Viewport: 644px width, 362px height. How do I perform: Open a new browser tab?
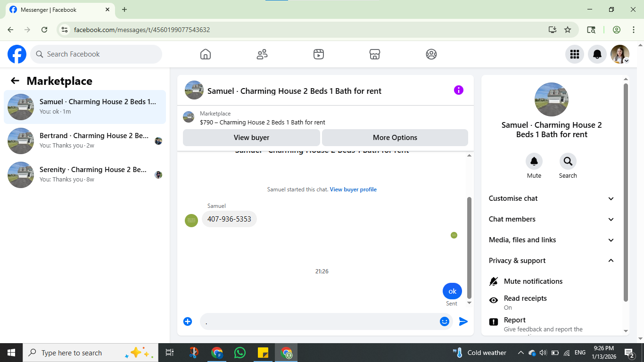(124, 10)
